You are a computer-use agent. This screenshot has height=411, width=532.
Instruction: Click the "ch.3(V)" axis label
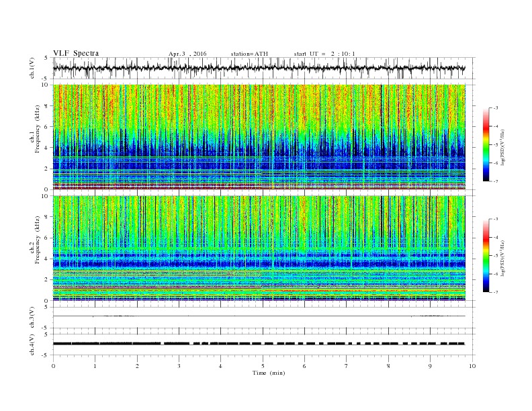32,318
